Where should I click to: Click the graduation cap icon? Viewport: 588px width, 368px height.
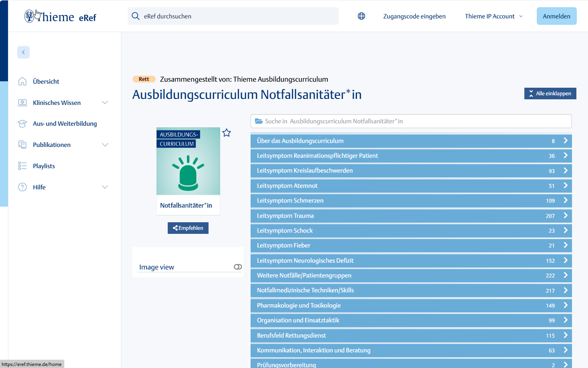22,124
